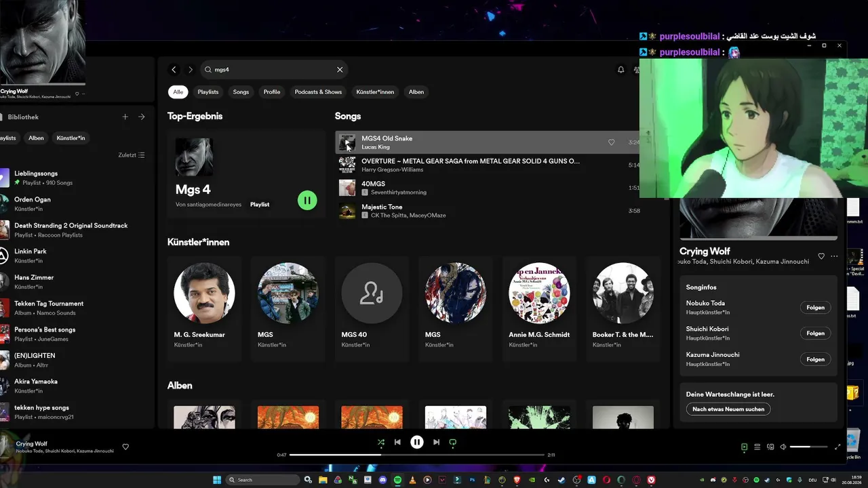Open the queue icon in player bar

pyautogui.click(x=757, y=447)
